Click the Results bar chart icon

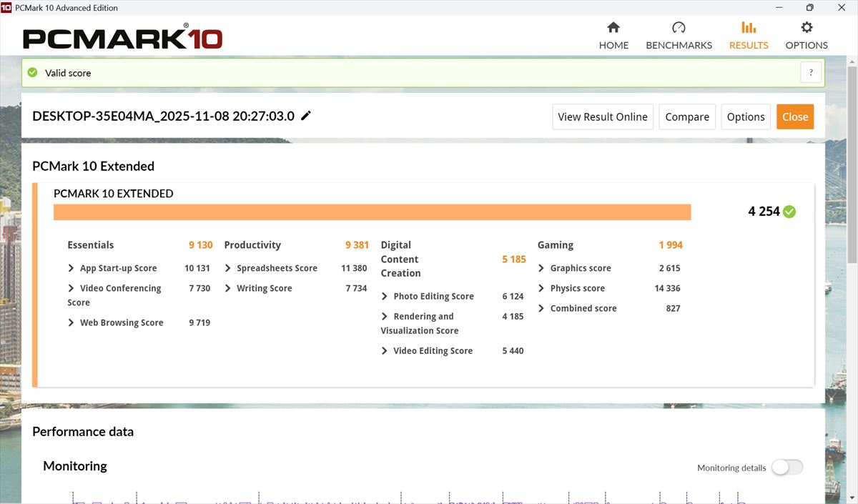(x=749, y=28)
